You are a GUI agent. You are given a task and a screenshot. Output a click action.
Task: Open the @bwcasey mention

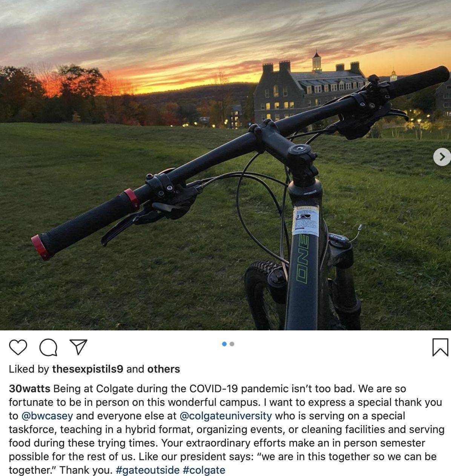pyautogui.click(x=47, y=416)
